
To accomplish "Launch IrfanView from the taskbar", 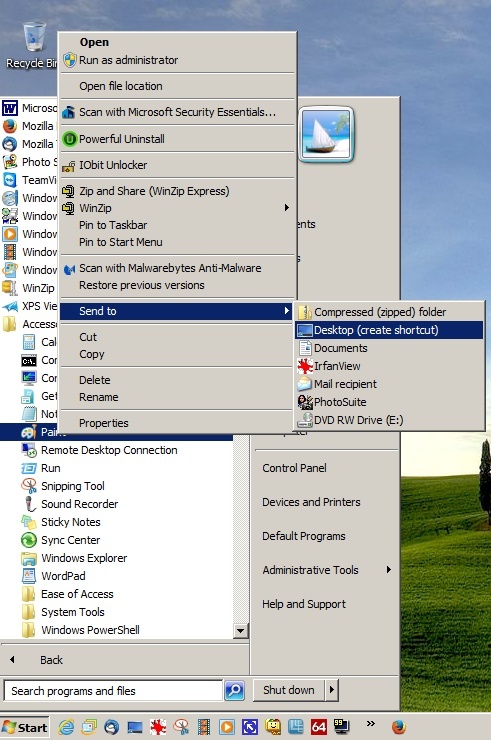I will point(158,727).
